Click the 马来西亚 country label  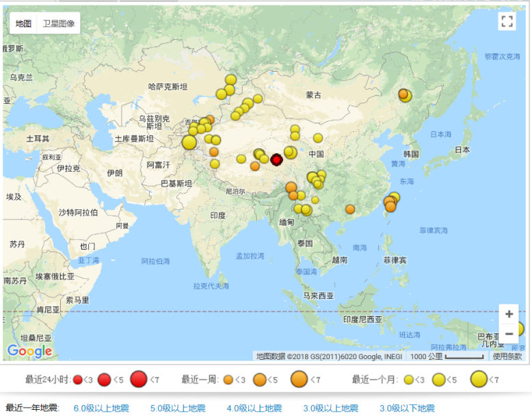tap(319, 296)
